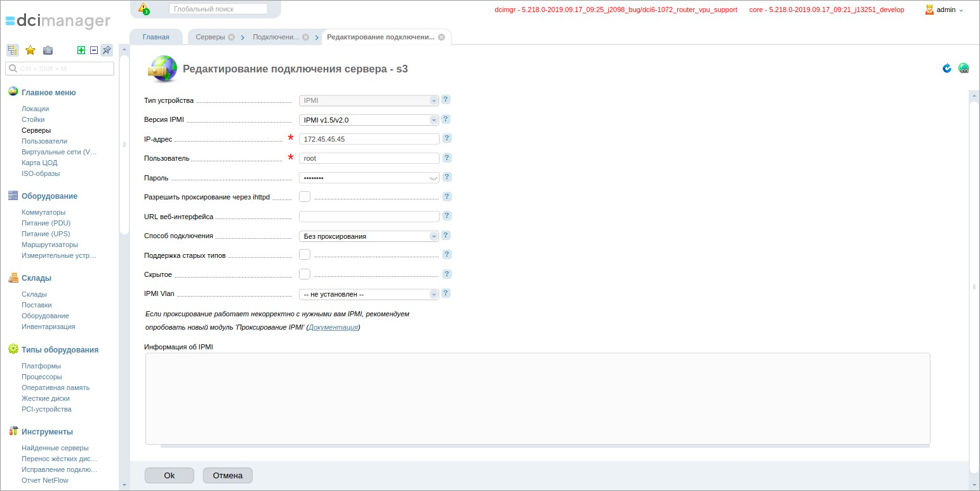Open the Версия IPMI dropdown
The width and height of the screenshot is (980, 491).
point(434,119)
